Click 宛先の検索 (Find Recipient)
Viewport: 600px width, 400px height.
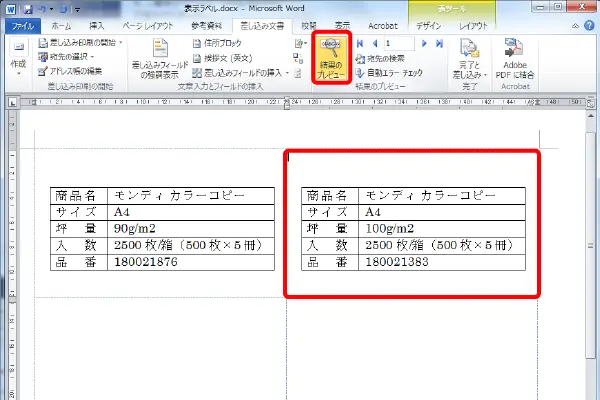(x=380, y=59)
